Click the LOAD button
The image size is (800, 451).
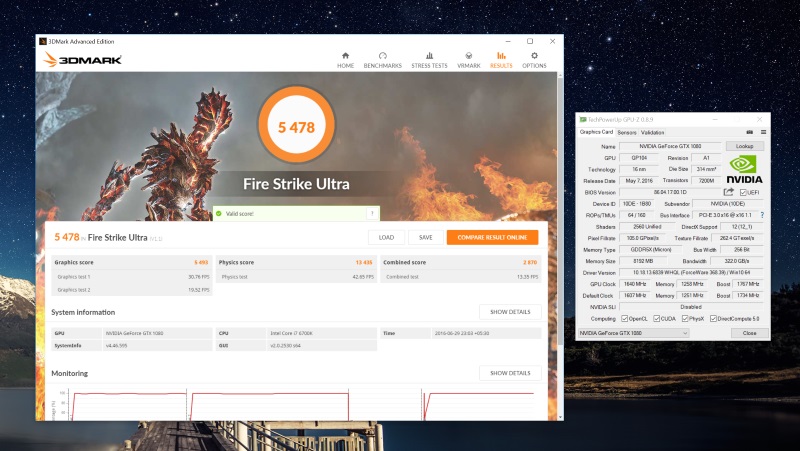[x=386, y=237]
